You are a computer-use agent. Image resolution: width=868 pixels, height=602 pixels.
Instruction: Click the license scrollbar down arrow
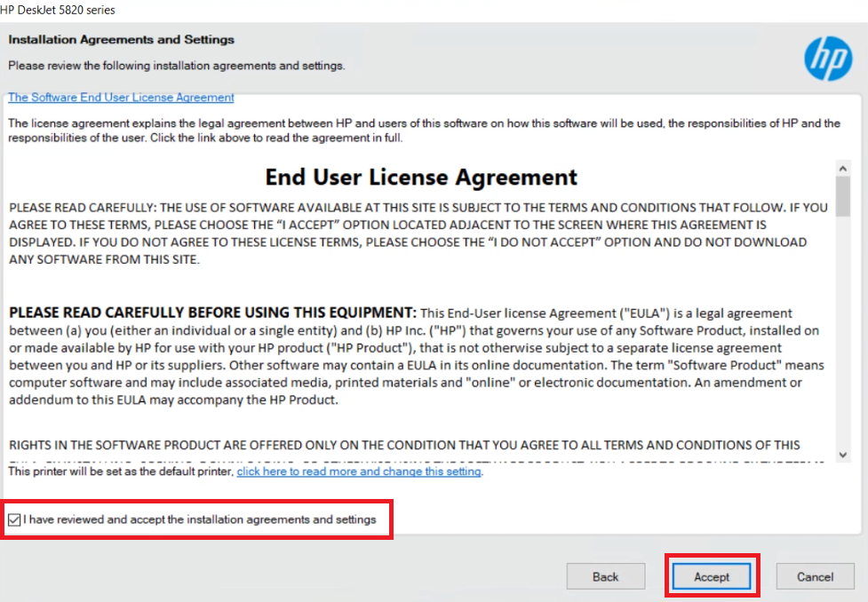point(842,455)
